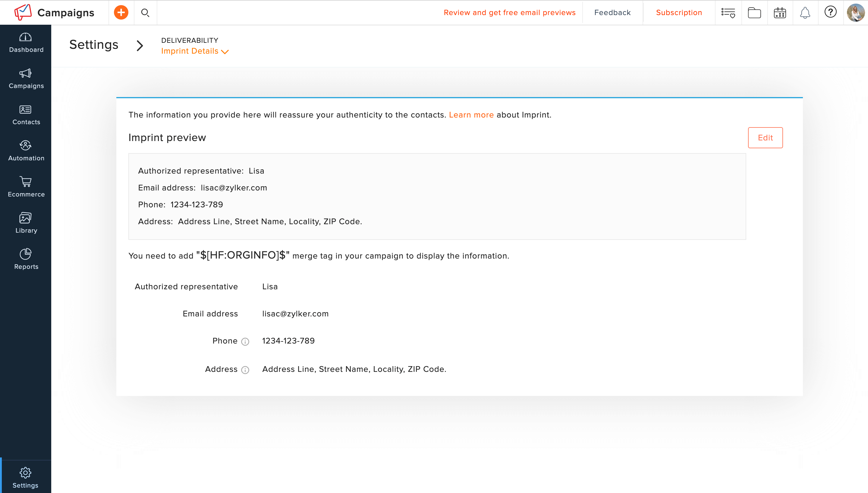Follow the Learn more link
Screen dimensions: 868x493
pyautogui.click(x=471, y=115)
